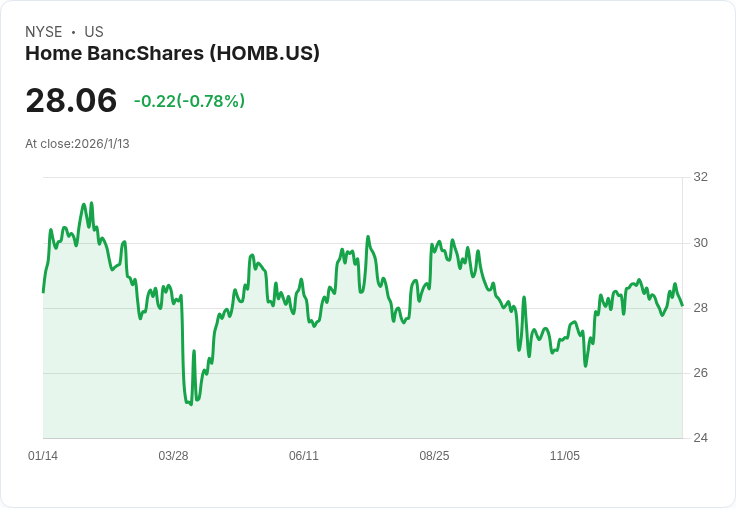736x508 pixels.
Task: Click the 32 y-axis price label
Action: [700, 177]
